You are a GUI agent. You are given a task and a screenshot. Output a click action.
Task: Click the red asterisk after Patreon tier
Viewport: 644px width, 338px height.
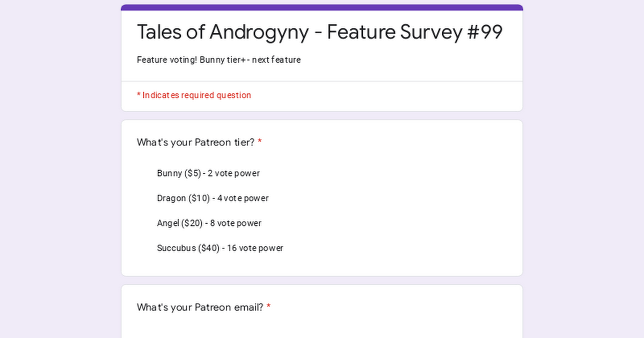[260, 142]
